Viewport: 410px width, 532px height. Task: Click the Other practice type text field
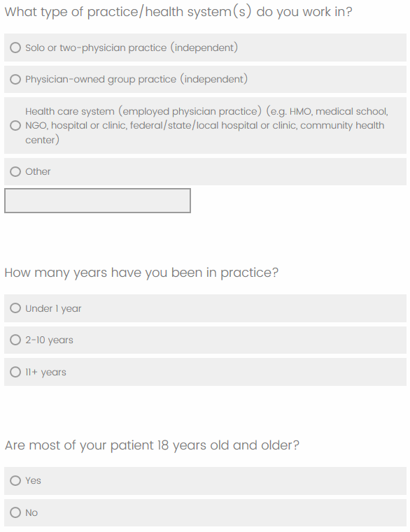pos(97,201)
